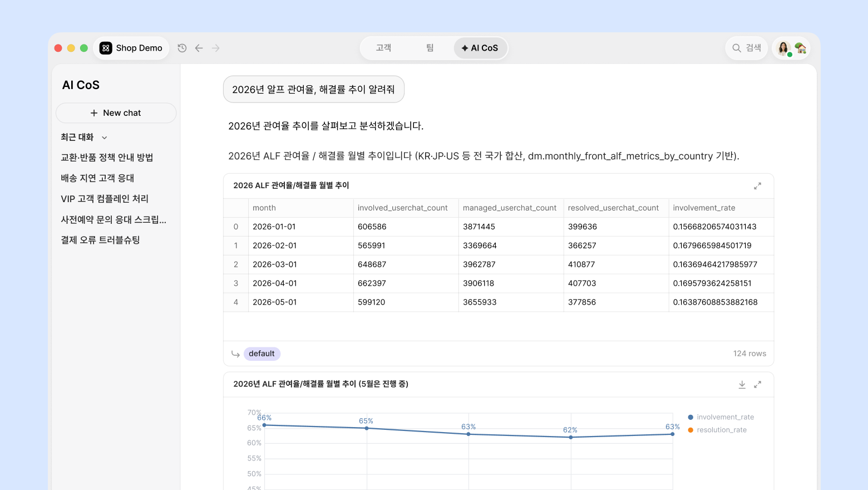Click the plus icon in New chat
The height and width of the screenshot is (490, 868).
[x=94, y=113]
